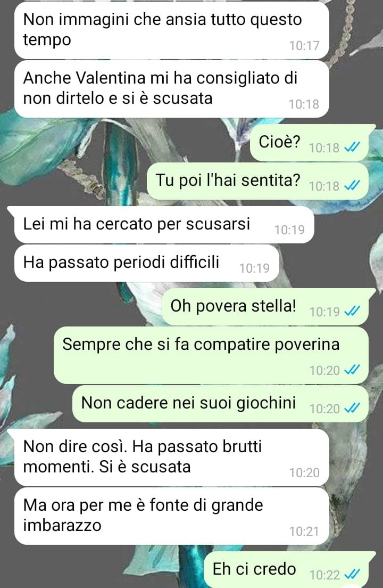Tap the "Cioè?" sent message bubble

[310, 143]
